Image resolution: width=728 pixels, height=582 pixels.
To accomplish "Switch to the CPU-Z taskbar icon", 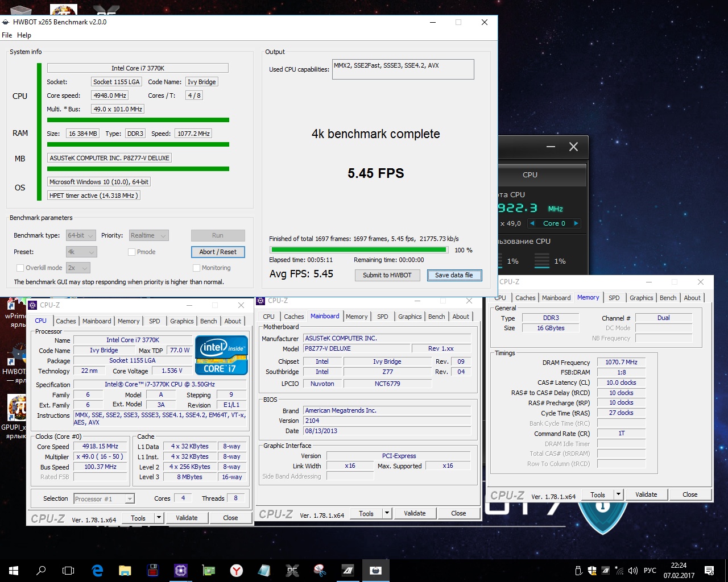I will tap(181, 570).
